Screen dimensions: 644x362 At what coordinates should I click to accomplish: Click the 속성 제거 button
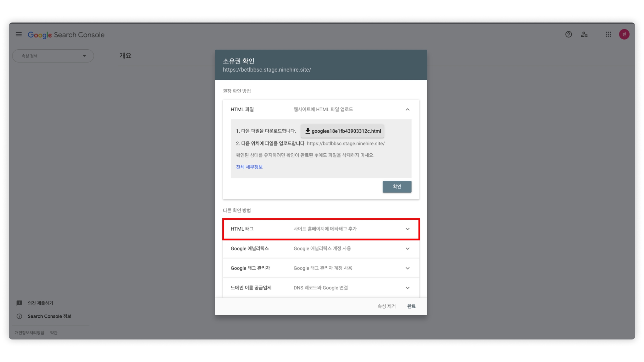pyautogui.click(x=386, y=306)
